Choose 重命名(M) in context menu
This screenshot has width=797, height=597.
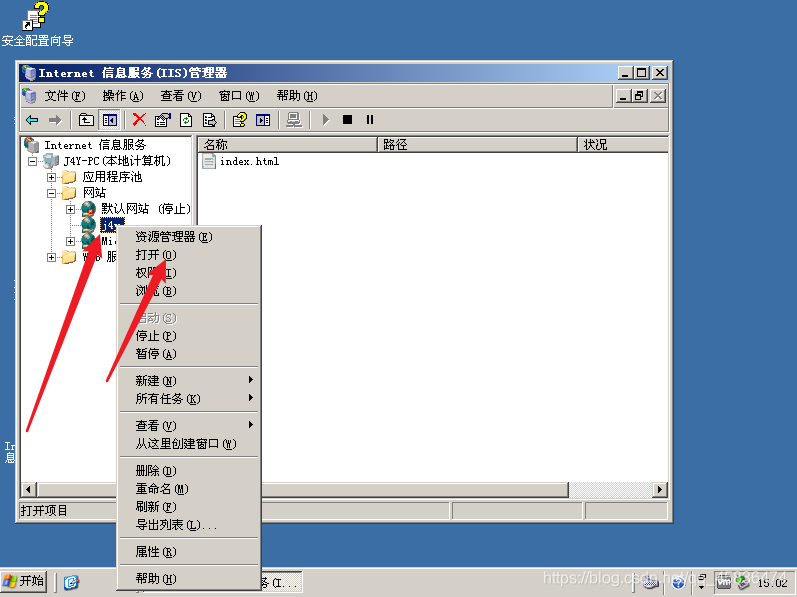click(189, 489)
